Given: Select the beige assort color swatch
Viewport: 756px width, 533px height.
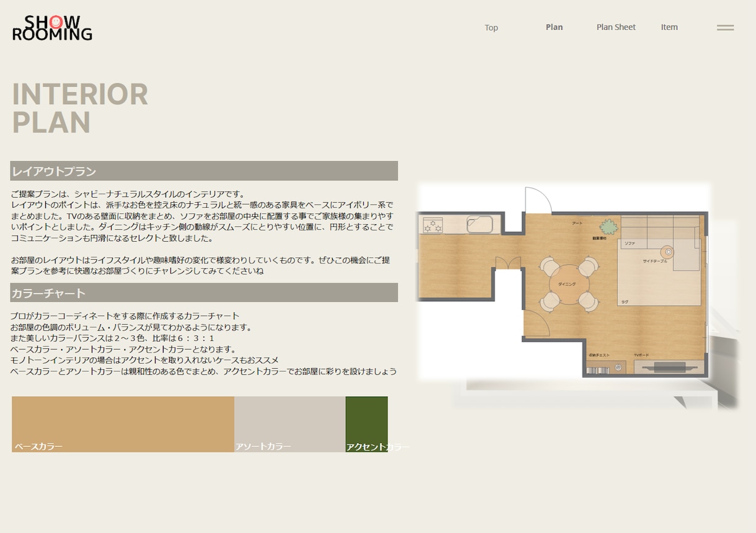Looking at the screenshot, I should click(289, 424).
